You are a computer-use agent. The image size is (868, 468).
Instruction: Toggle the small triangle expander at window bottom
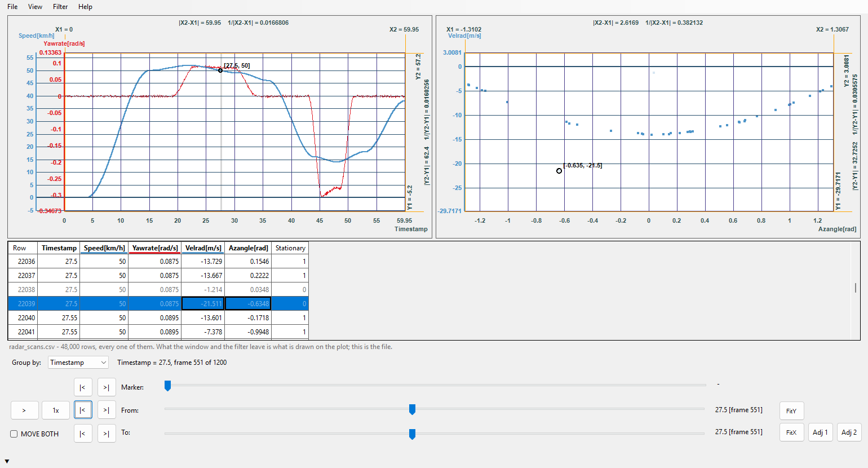(x=7, y=462)
